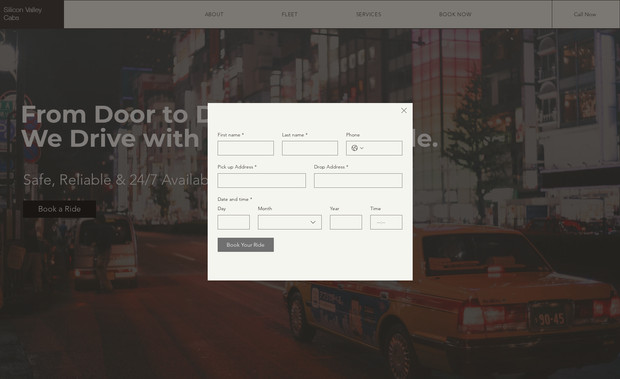The height and width of the screenshot is (379, 620).
Task: Click the Call Now link
Action: click(x=585, y=14)
